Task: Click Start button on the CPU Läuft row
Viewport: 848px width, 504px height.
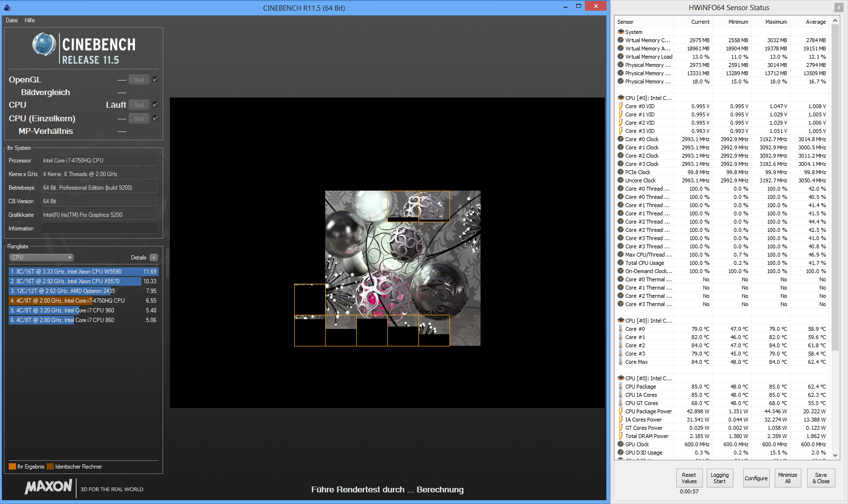Action: [139, 105]
